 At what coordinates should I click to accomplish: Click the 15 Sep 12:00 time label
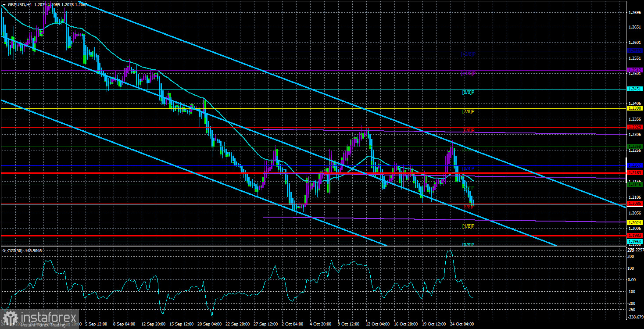(x=181, y=325)
